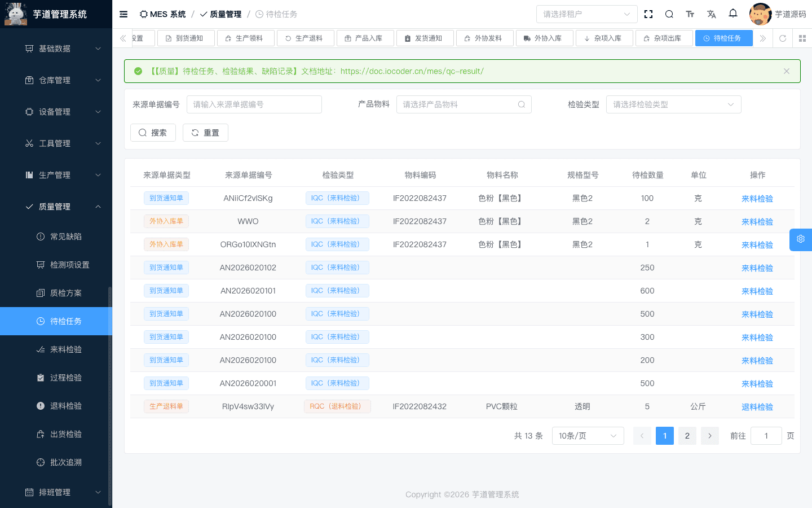Click the 来源单据编号 input field

(254, 104)
